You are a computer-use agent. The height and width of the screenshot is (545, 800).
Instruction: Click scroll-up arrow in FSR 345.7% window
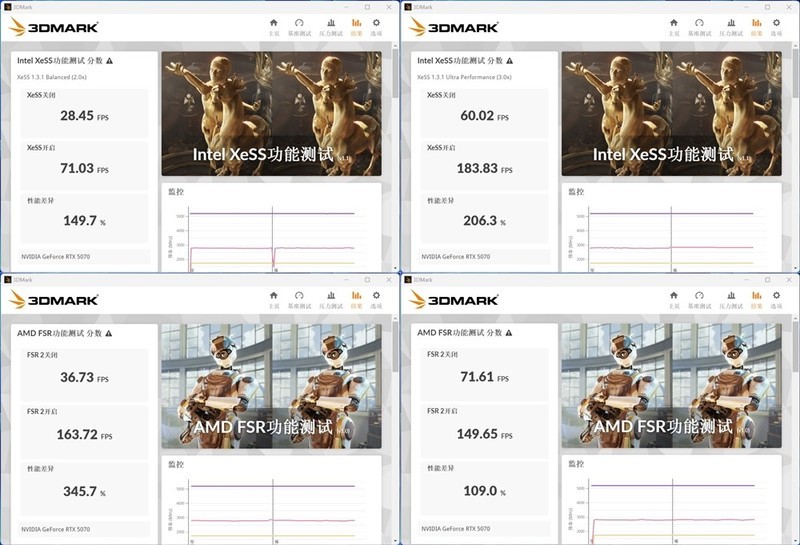[395, 318]
